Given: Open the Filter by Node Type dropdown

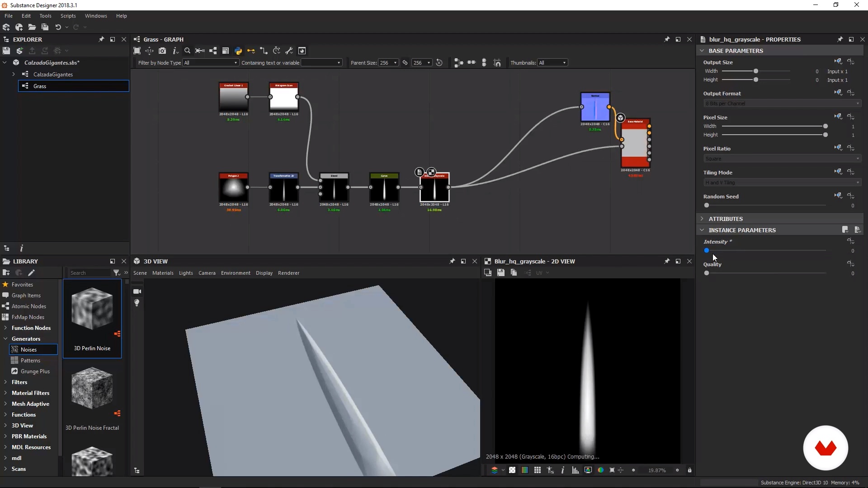Looking at the screenshot, I should [x=211, y=63].
